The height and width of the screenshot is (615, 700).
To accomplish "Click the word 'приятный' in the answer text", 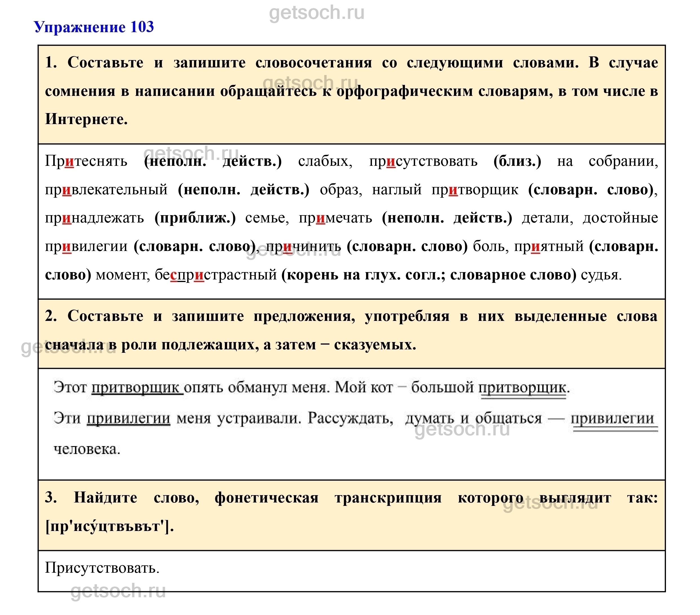I will point(549,246).
